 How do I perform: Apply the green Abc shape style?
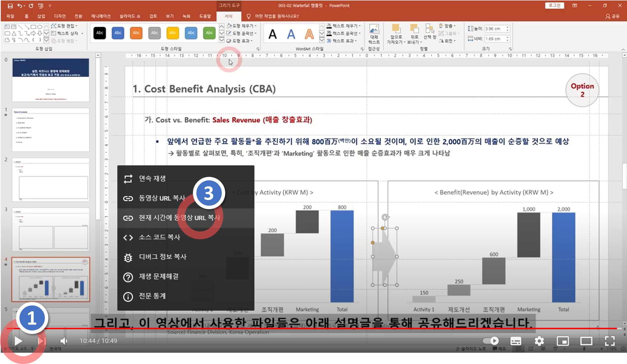209,33
